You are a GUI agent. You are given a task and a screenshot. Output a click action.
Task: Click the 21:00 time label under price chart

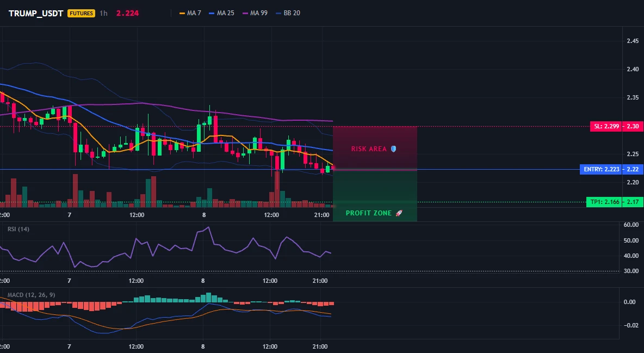click(x=321, y=215)
